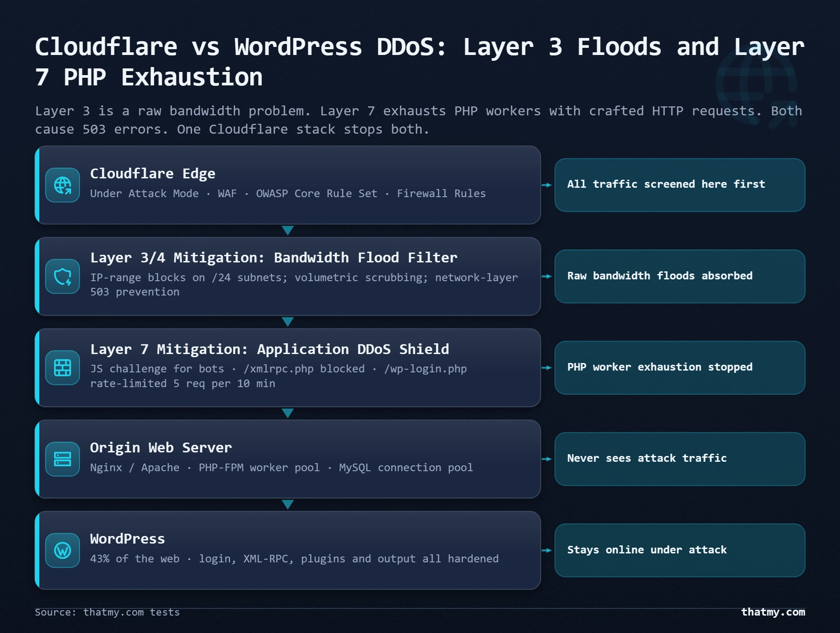
Task: Click the subtitle about Layer 3 bandwidth problem
Action: coord(419,120)
